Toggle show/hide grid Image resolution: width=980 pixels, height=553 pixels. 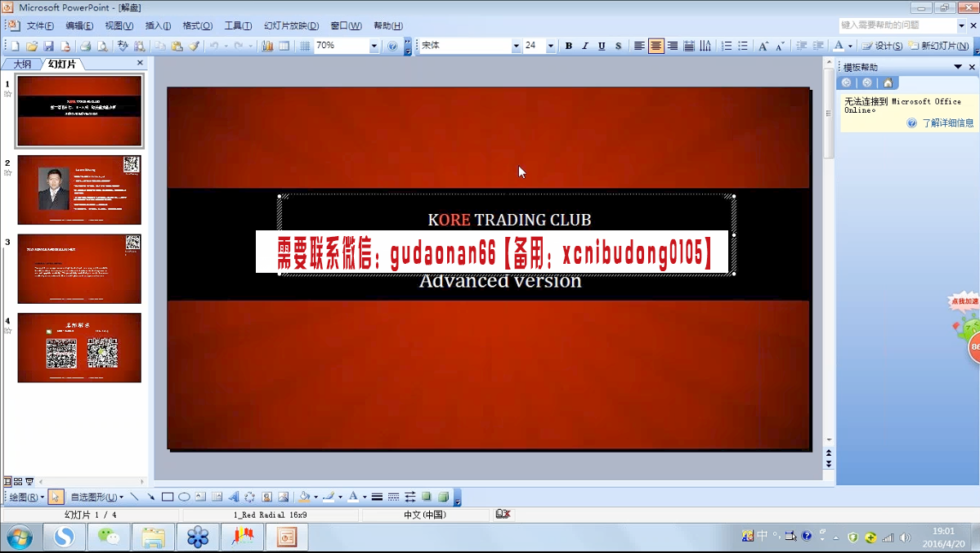point(304,46)
